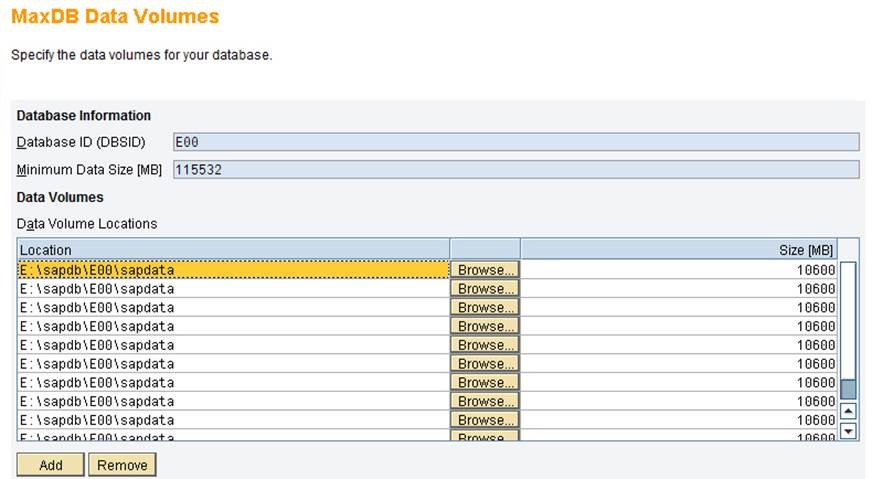Click Browse in the sixth volume row
The image size is (872, 479).
click(x=485, y=364)
